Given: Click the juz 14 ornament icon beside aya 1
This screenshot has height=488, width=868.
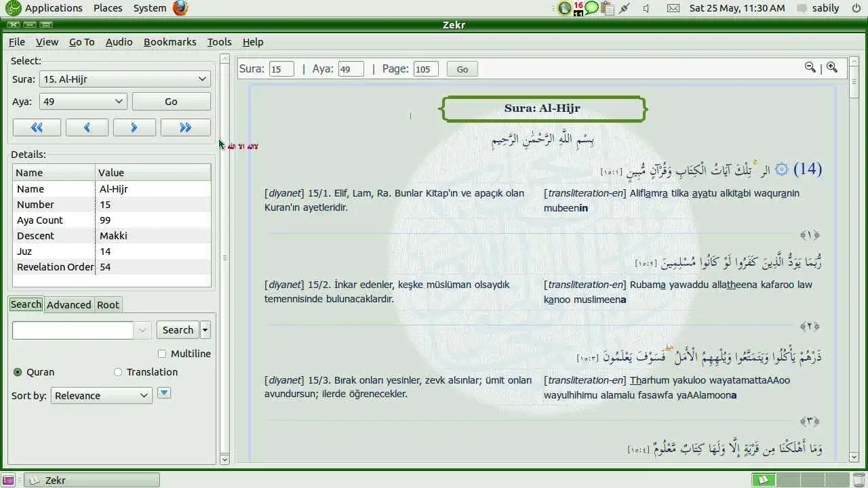Looking at the screenshot, I should [x=781, y=169].
